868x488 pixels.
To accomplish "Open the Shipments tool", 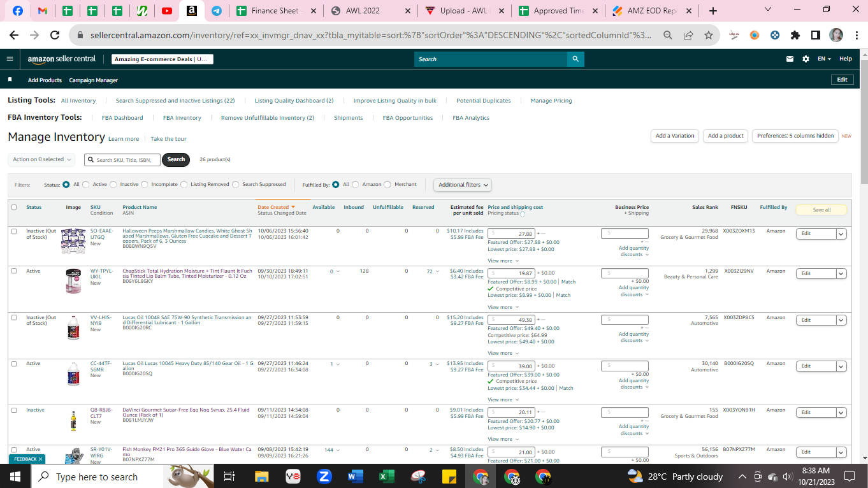I will tap(349, 118).
